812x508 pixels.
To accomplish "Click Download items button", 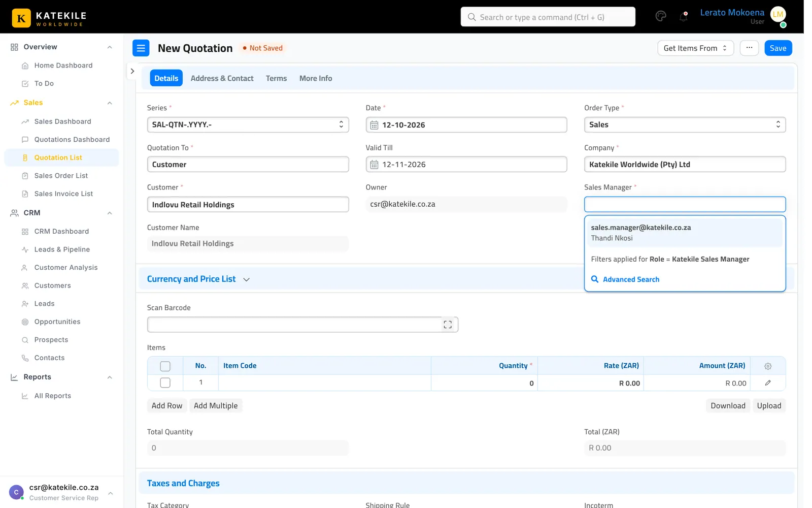I will pos(728,406).
